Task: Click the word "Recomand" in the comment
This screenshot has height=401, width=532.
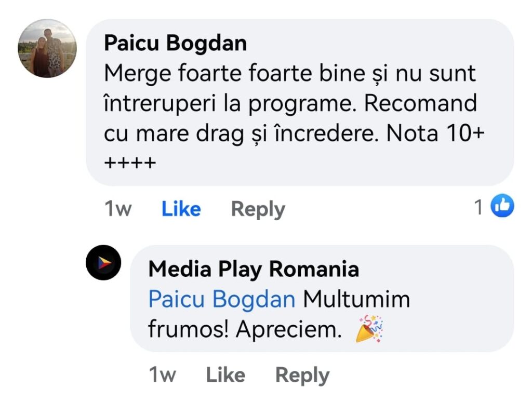Action: [420, 104]
